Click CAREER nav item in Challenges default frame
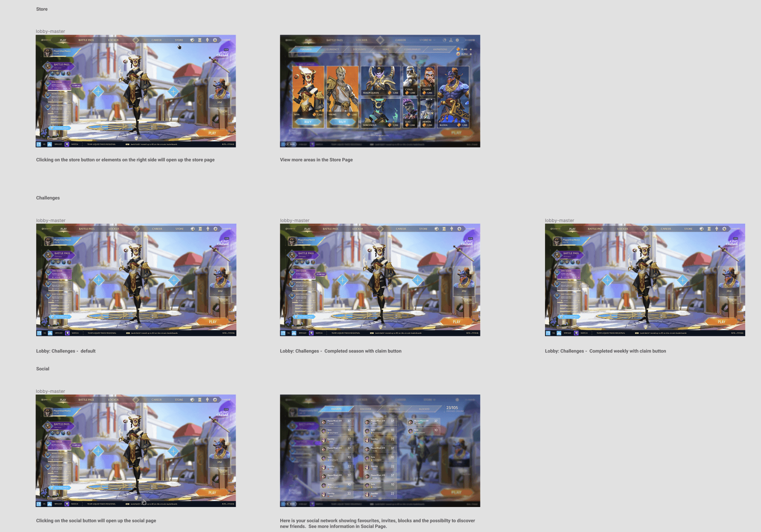This screenshot has height=532, width=761. (x=157, y=229)
